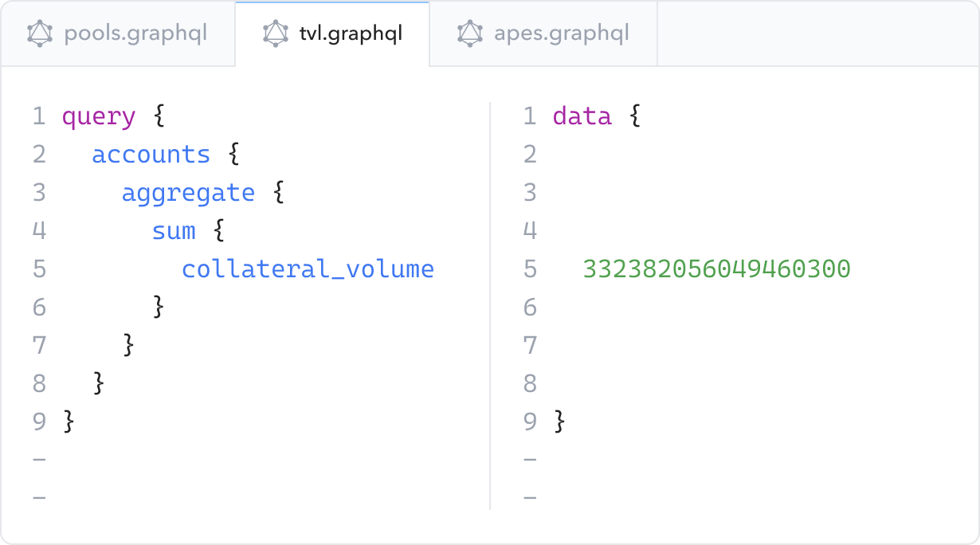
Task: Click line number 1 in the results pane
Action: (x=530, y=116)
